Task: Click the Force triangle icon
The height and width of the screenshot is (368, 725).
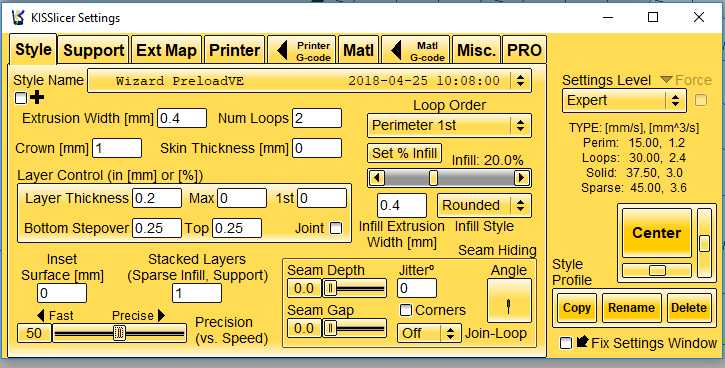Action: pyautogui.click(x=666, y=80)
